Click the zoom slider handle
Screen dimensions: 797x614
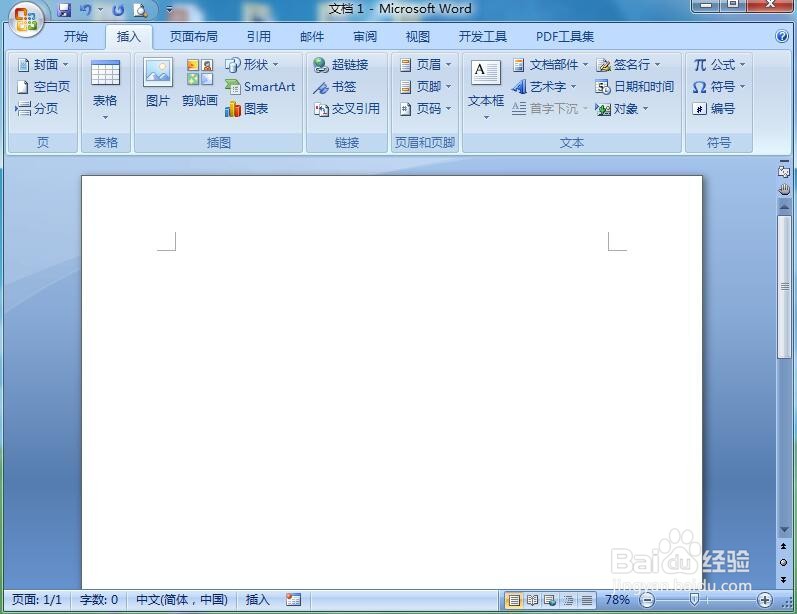point(694,600)
